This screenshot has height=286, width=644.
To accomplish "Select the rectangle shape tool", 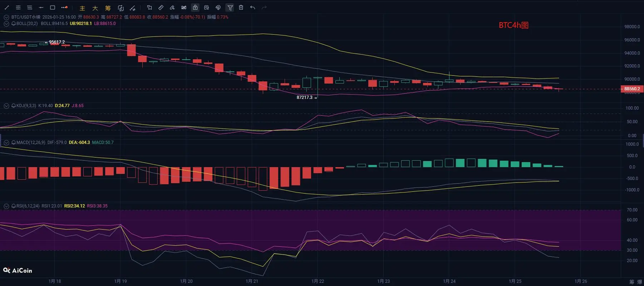I will pyautogui.click(x=53, y=7).
